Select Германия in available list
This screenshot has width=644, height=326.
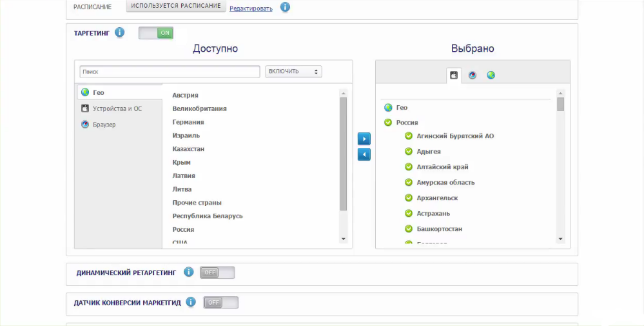point(188,122)
